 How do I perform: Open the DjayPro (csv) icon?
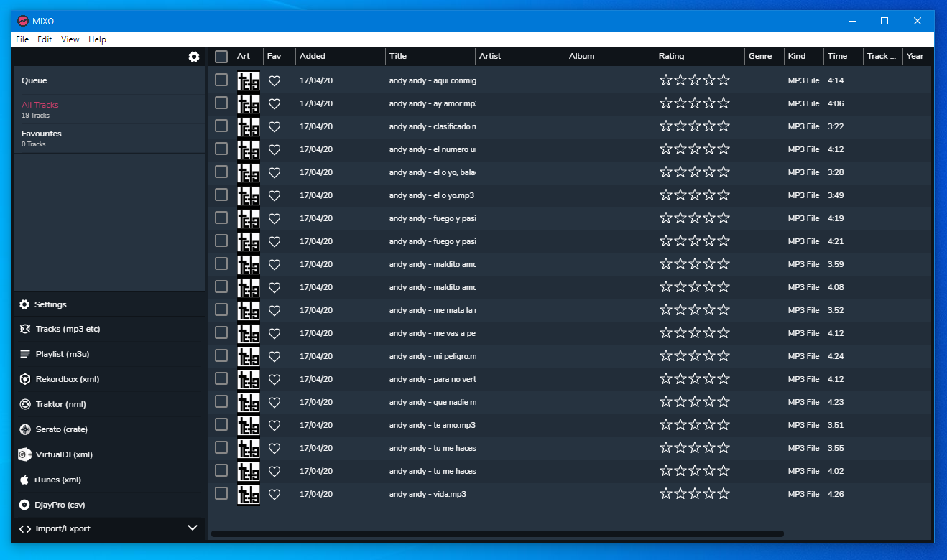[24, 505]
